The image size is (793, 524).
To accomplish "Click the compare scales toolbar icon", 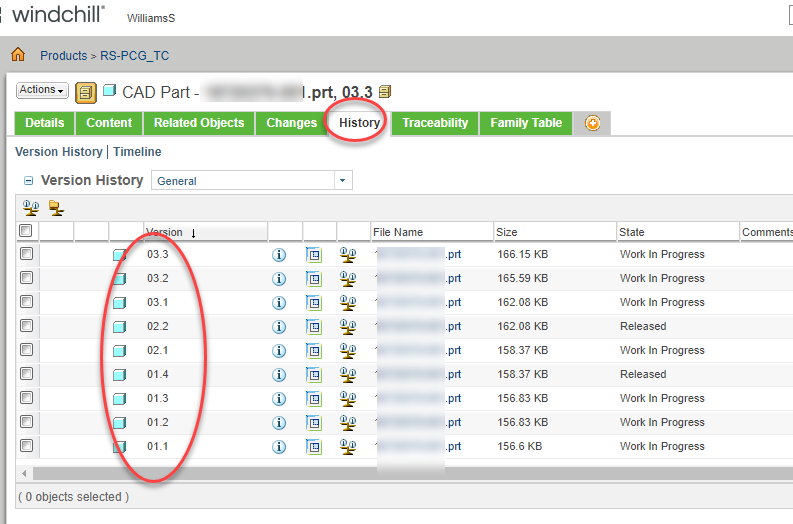I will [x=31, y=207].
